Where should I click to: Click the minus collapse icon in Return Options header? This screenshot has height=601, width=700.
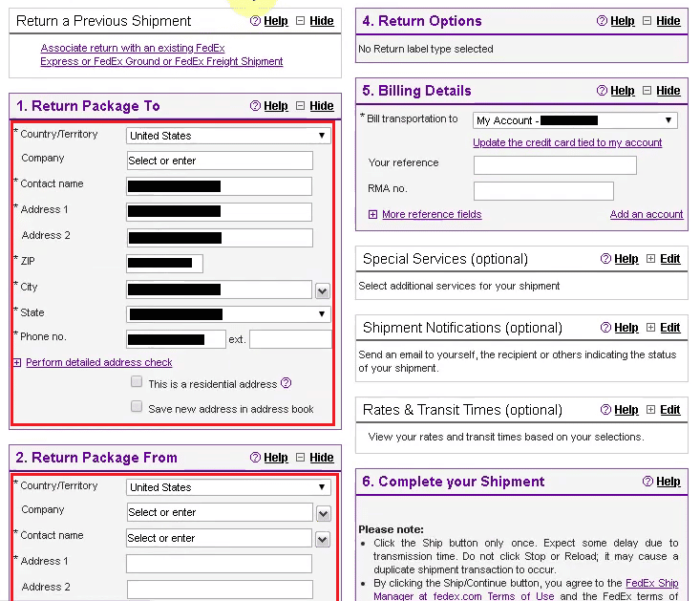click(647, 20)
